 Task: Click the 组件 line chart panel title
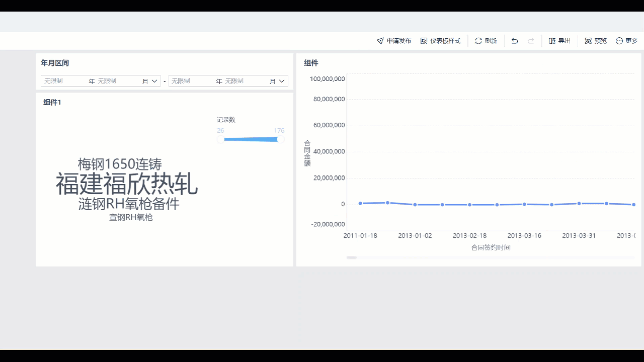coord(311,63)
